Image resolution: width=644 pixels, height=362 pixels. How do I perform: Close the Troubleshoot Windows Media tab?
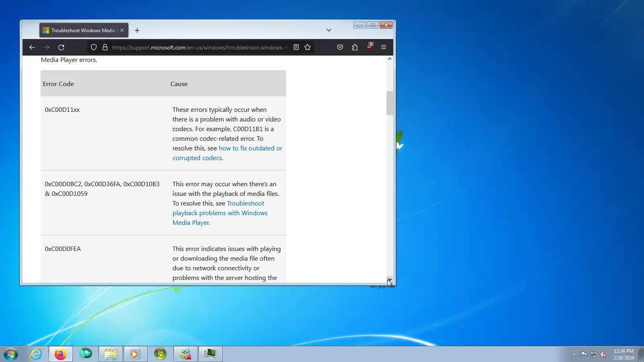122,31
